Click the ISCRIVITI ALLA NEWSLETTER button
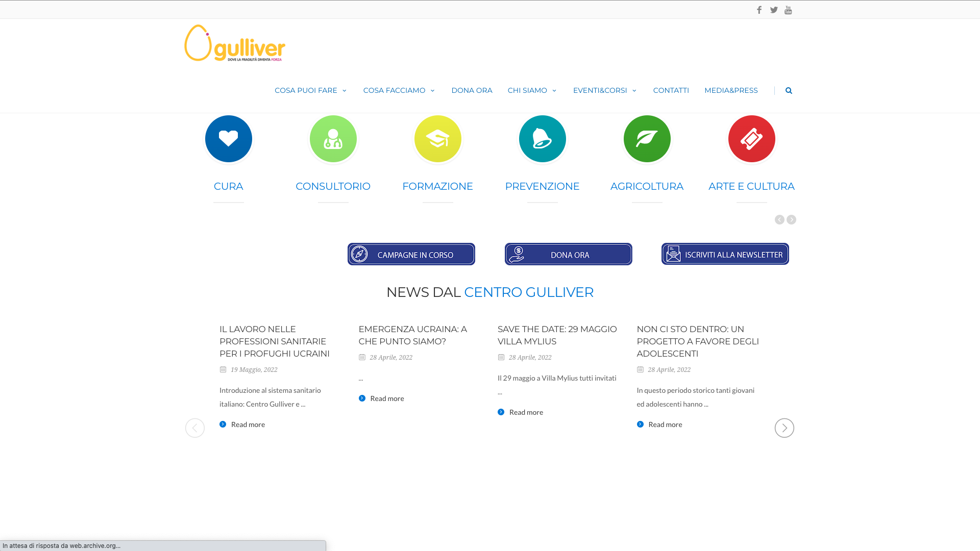The width and height of the screenshot is (980, 551). 725,254
